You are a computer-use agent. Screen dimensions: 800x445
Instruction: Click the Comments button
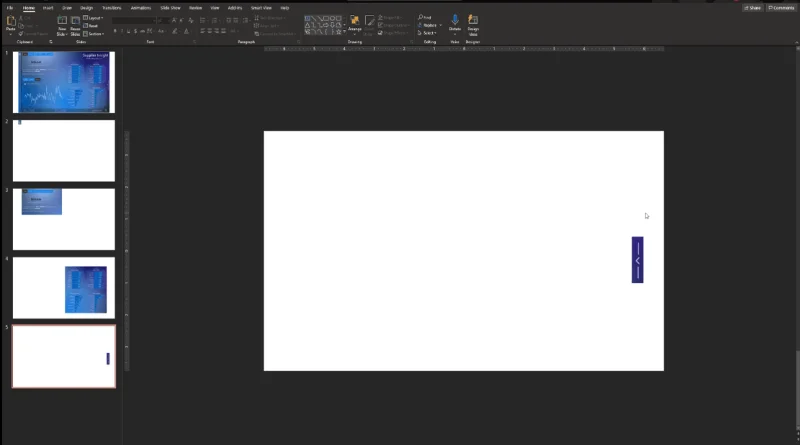pyautogui.click(x=781, y=8)
